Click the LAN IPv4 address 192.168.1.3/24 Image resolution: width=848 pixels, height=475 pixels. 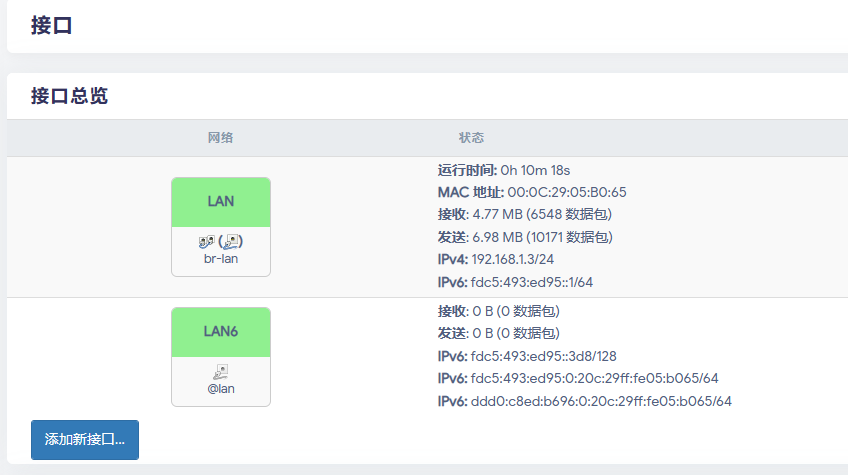tap(510, 259)
